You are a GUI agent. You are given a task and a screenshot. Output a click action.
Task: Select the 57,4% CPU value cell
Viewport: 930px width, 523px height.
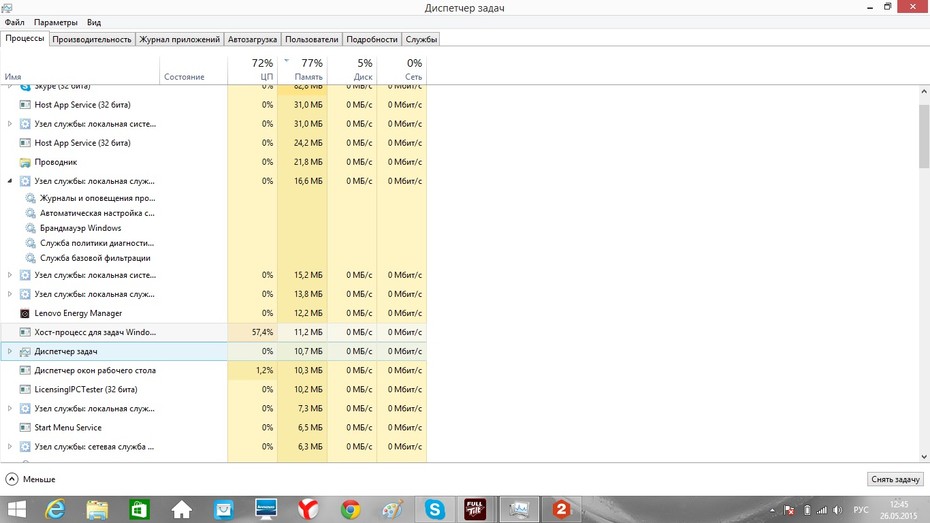[253, 332]
